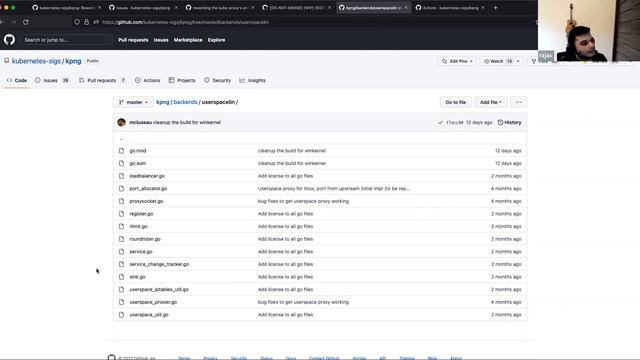Open the port_allocator.go file

[x=148, y=189]
